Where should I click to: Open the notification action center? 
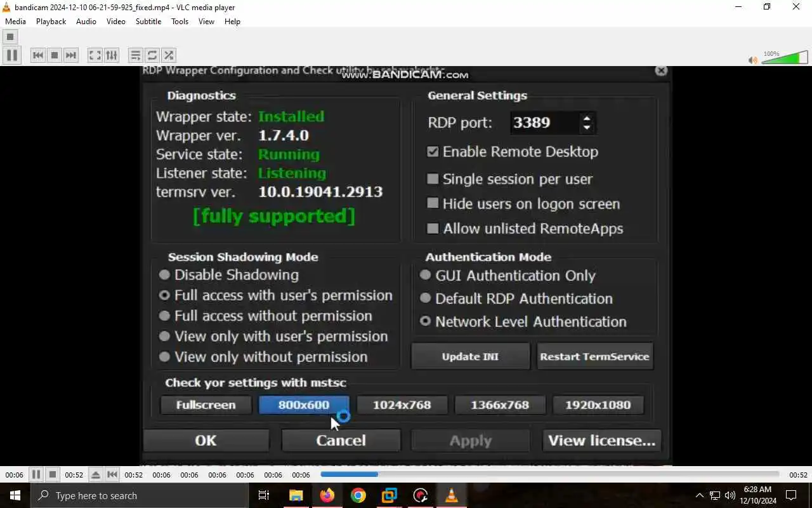(x=791, y=495)
